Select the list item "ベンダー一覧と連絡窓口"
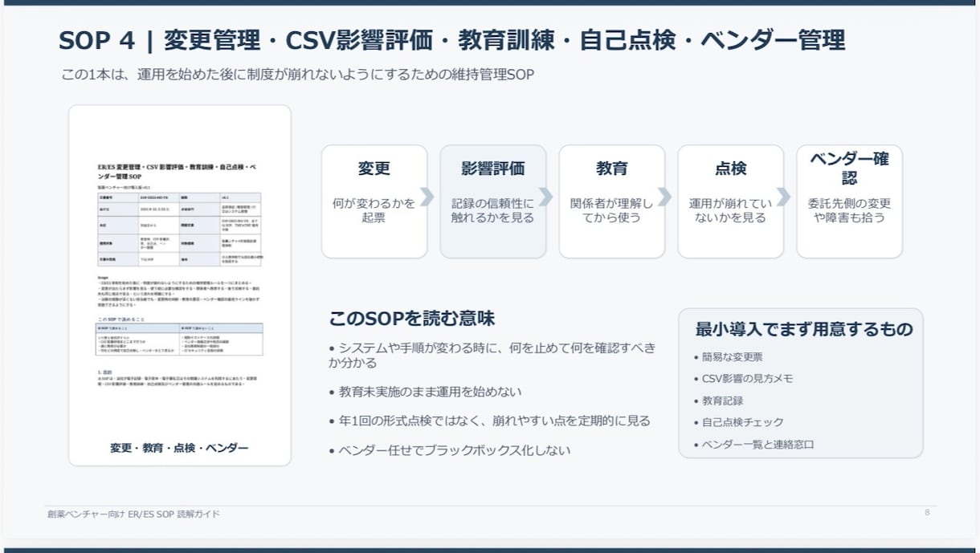The width and height of the screenshot is (980, 553). pyautogui.click(x=753, y=444)
